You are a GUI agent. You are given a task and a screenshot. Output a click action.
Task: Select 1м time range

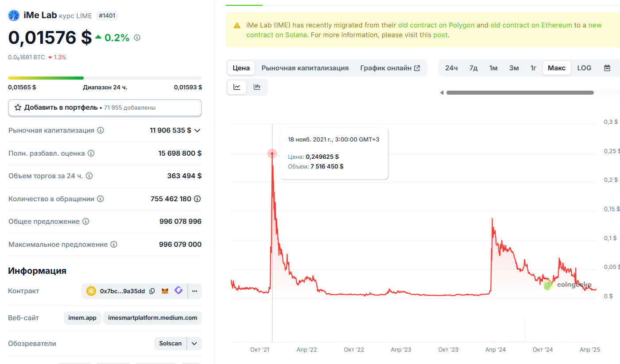coord(493,68)
